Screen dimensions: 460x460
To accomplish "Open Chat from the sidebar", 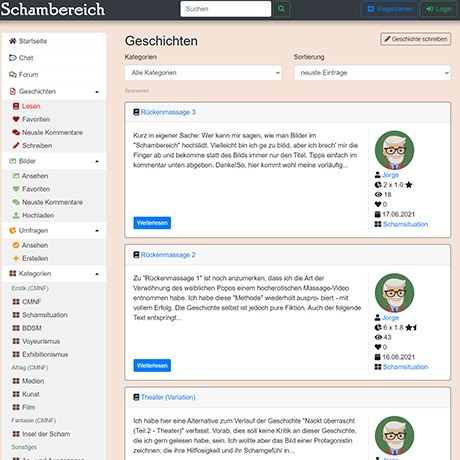I will point(54,58).
